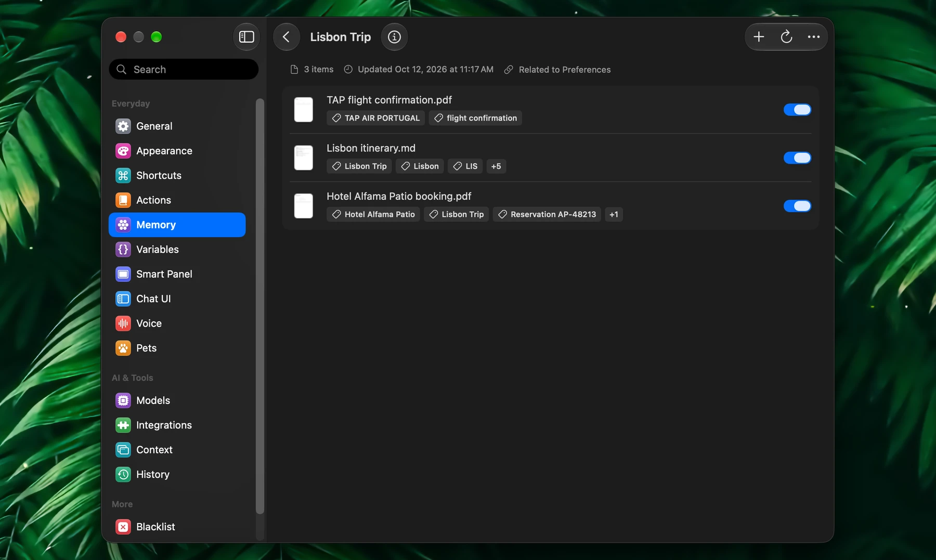Click the Integrations puzzle icon
This screenshot has height=560, width=936.
pyautogui.click(x=123, y=425)
